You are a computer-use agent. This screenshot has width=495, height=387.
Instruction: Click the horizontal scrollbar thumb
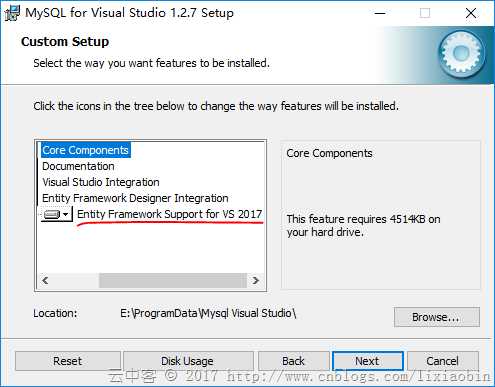click(173, 280)
